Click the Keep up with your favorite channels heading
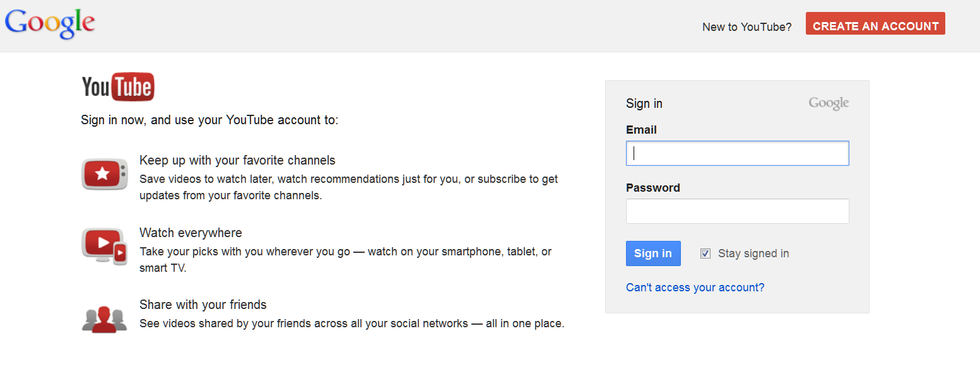The image size is (980, 384). tap(237, 160)
